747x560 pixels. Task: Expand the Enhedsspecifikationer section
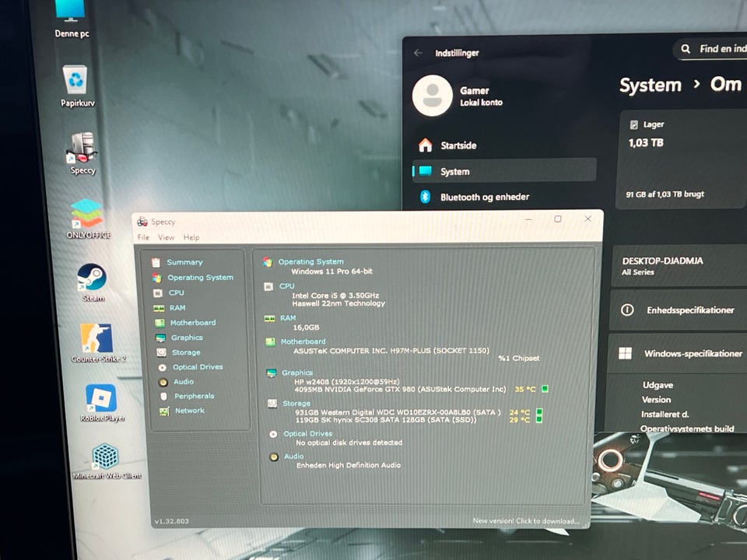[x=679, y=310]
